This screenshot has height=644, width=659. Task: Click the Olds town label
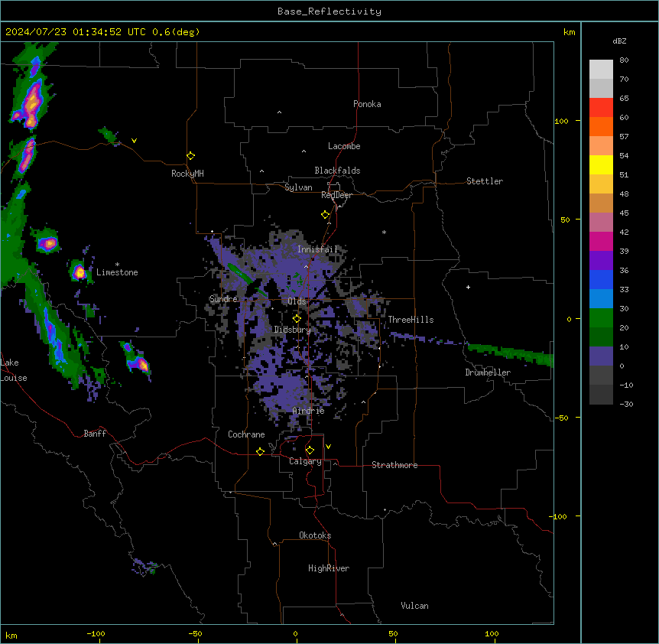pos(297,301)
